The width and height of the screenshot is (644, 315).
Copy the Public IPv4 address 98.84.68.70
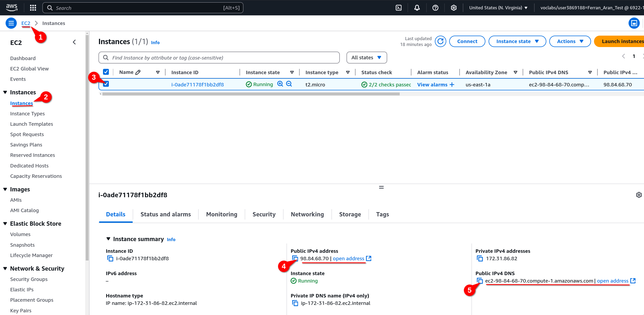tap(295, 258)
